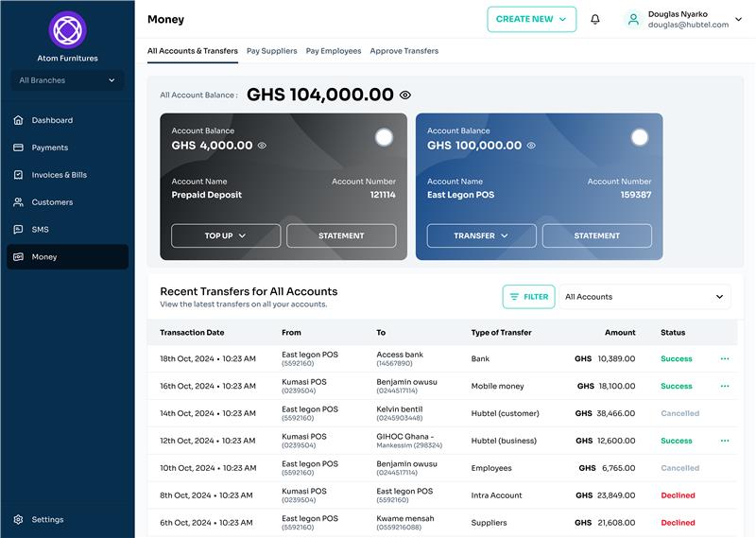Click Statement on East Legon POS card
The width and height of the screenshot is (756, 538).
coord(596,235)
